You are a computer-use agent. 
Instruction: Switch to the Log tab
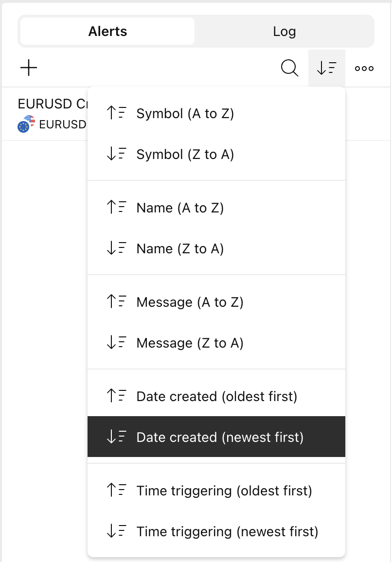[285, 32]
